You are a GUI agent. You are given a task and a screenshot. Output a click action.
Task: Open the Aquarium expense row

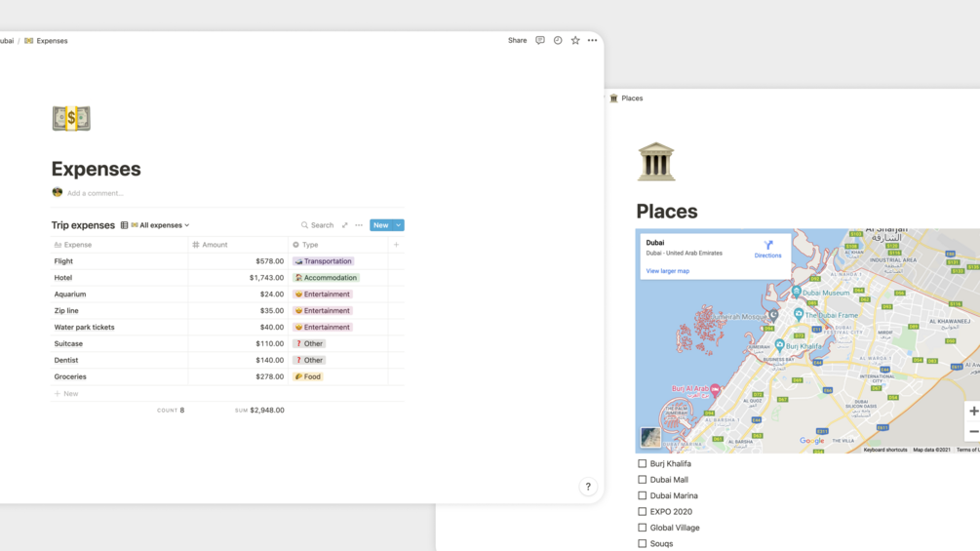(70, 295)
